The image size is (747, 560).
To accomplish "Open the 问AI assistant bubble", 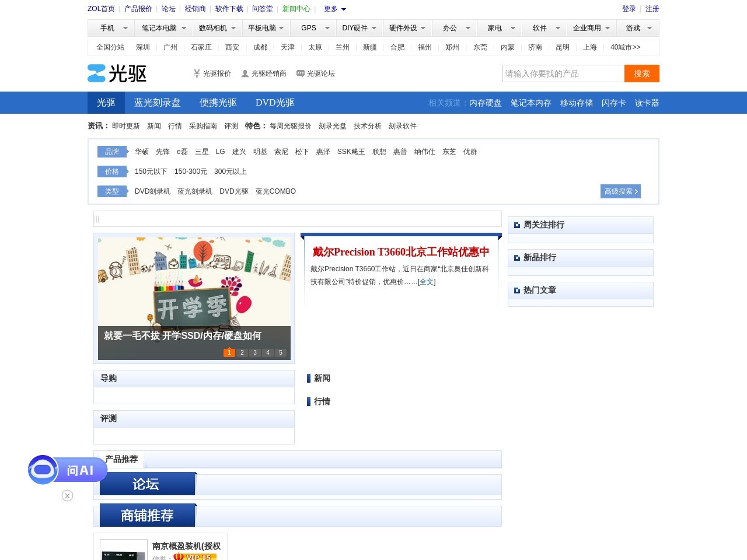I will point(66,470).
